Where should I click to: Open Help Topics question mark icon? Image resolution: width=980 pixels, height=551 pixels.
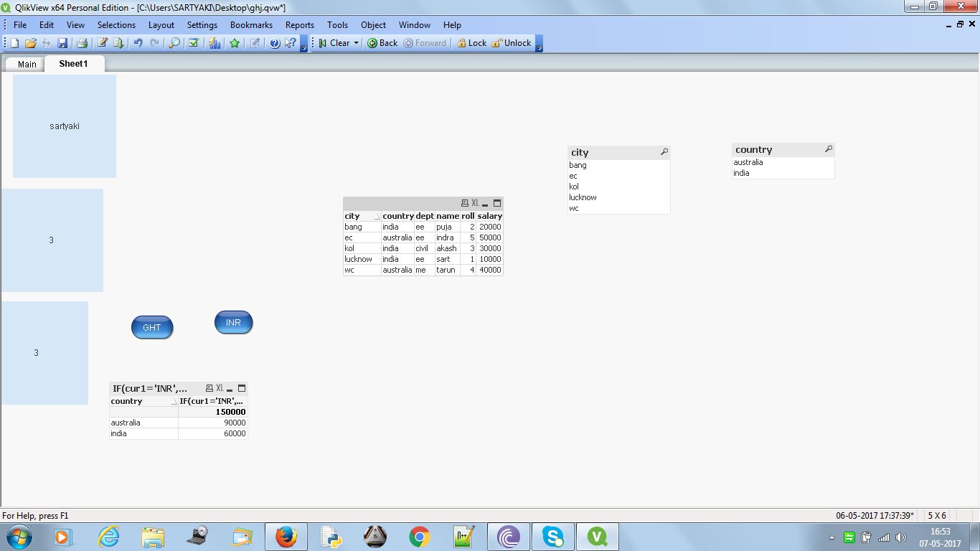(275, 43)
